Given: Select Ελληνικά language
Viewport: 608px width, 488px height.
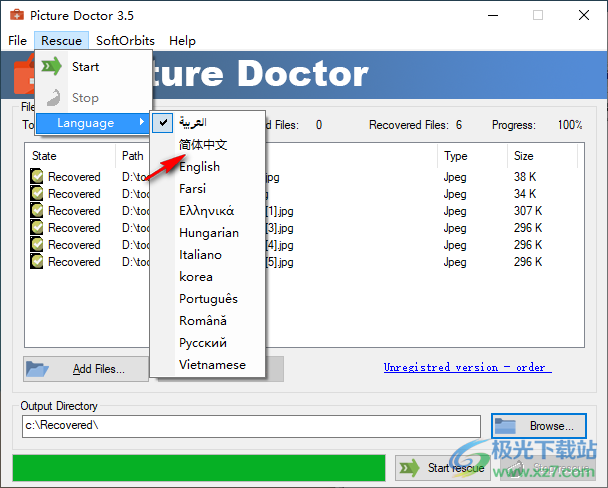Looking at the screenshot, I should [x=207, y=210].
